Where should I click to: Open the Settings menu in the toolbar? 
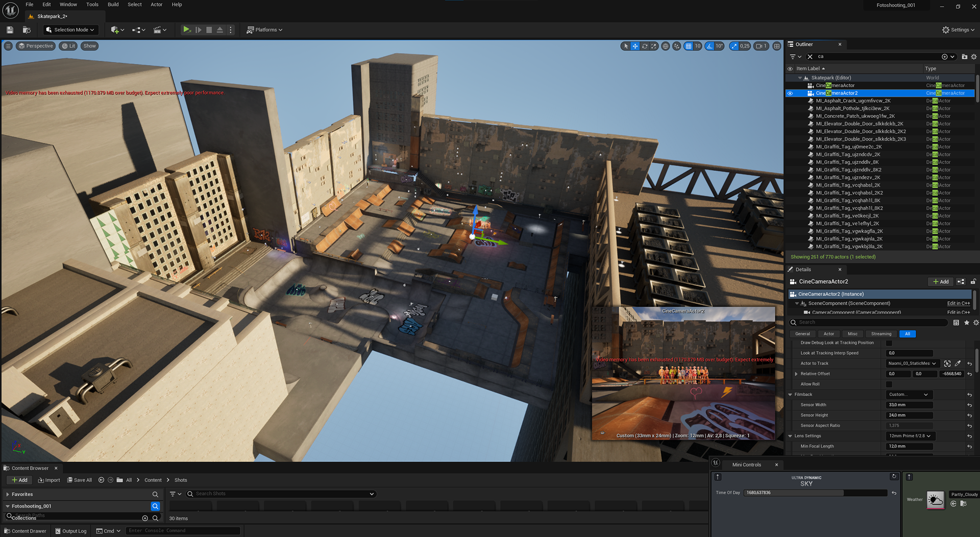[958, 30]
